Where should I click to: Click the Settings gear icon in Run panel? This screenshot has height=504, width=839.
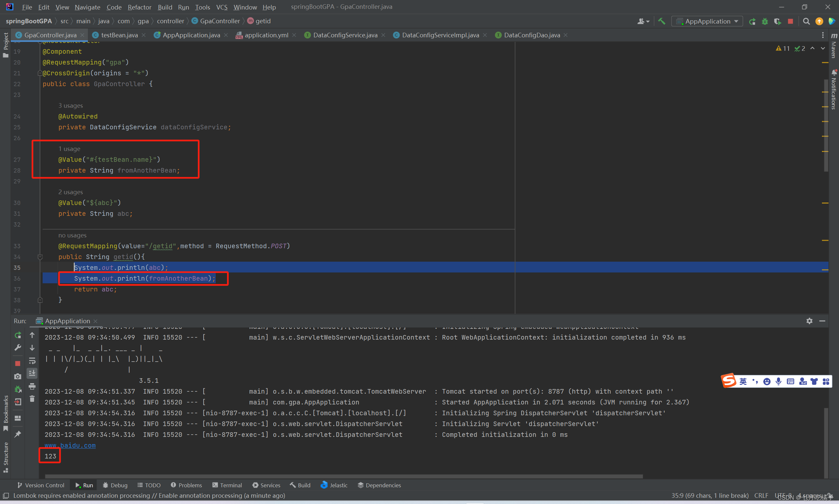[x=809, y=321]
